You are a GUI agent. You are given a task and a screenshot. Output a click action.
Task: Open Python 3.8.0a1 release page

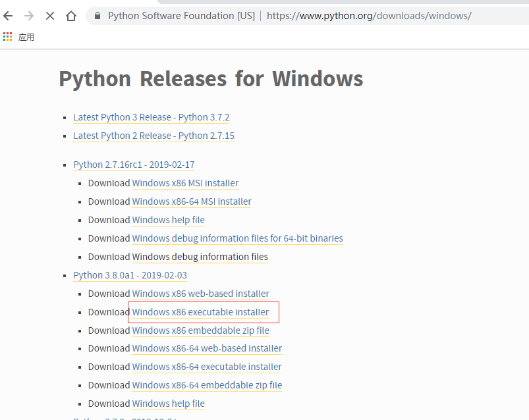pyautogui.click(x=130, y=275)
